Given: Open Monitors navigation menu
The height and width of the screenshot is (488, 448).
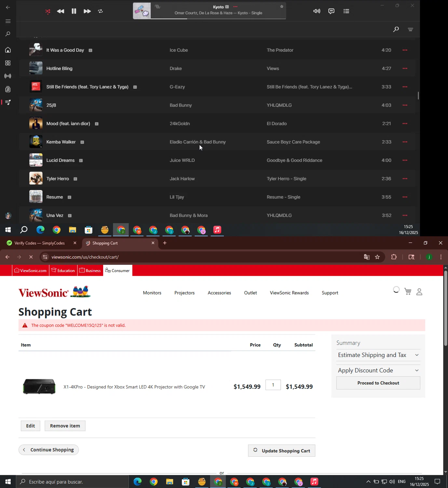Looking at the screenshot, I should [152, 293].
